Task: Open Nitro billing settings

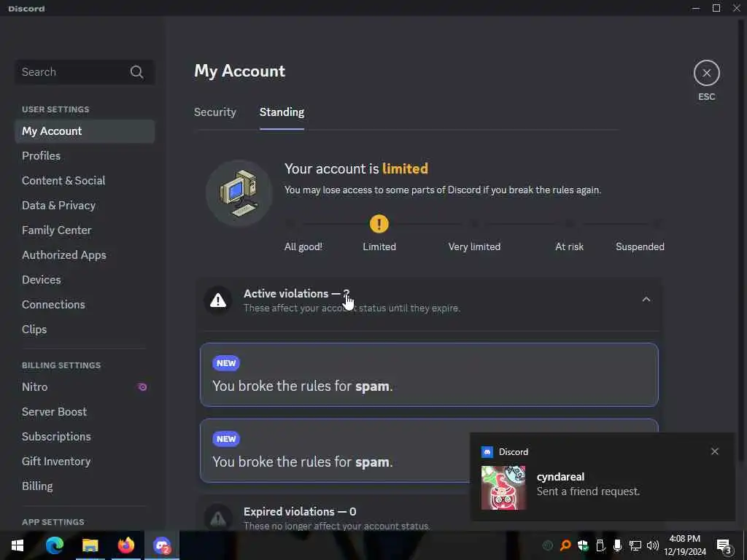Action: point(85,386)
